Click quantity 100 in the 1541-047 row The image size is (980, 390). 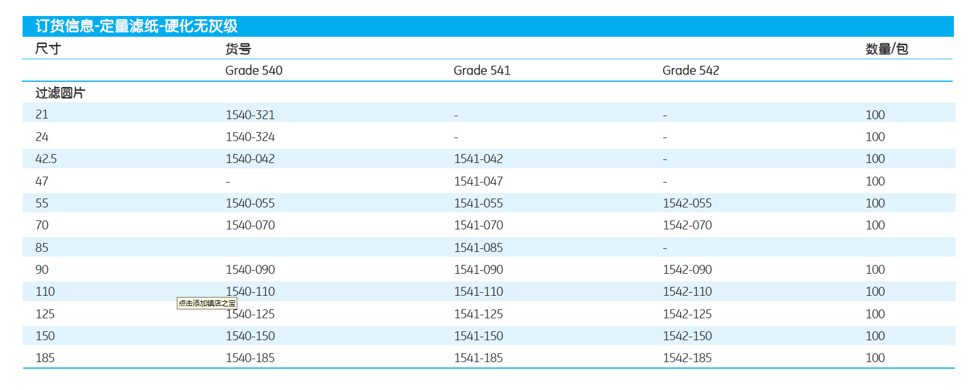pos(875,181)
